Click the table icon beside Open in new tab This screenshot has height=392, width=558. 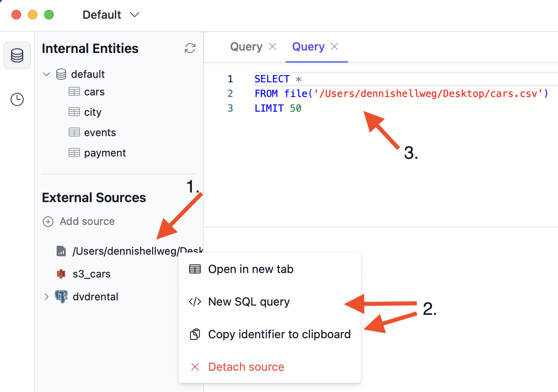(195, 269)
